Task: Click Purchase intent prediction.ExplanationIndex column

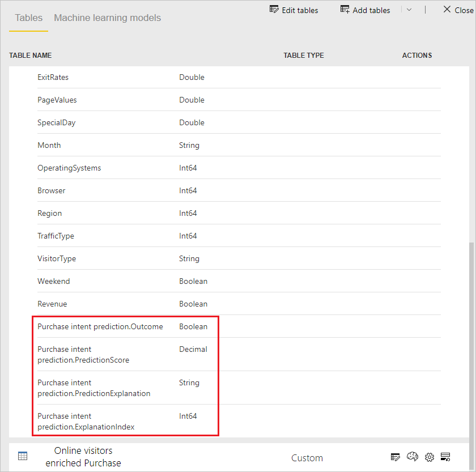Action: coord(86,422)
